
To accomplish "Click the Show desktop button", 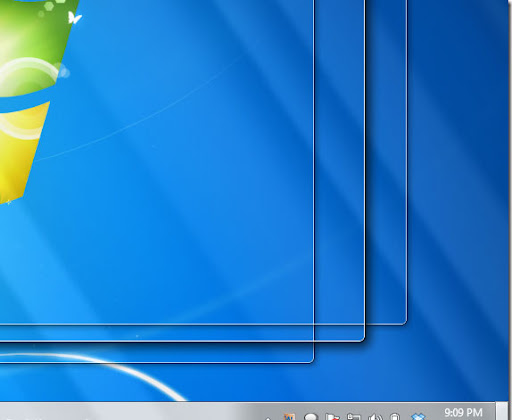I will [502, 411].
